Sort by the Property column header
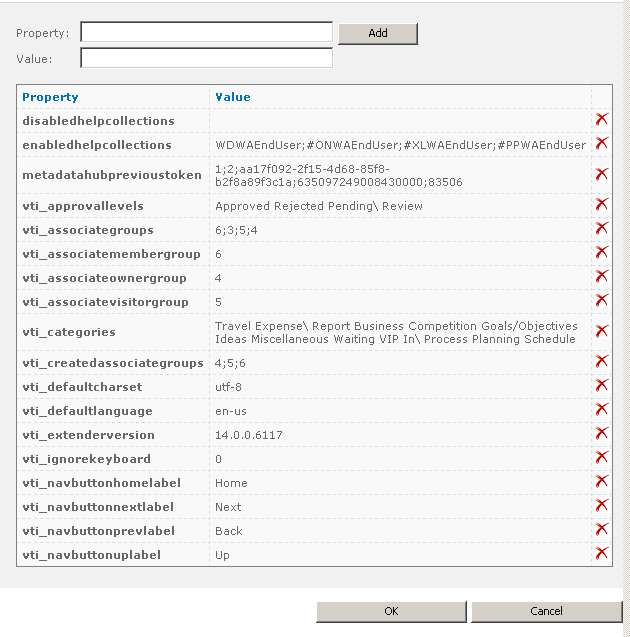This screenshot has width=630, height=637. (50, 97)
